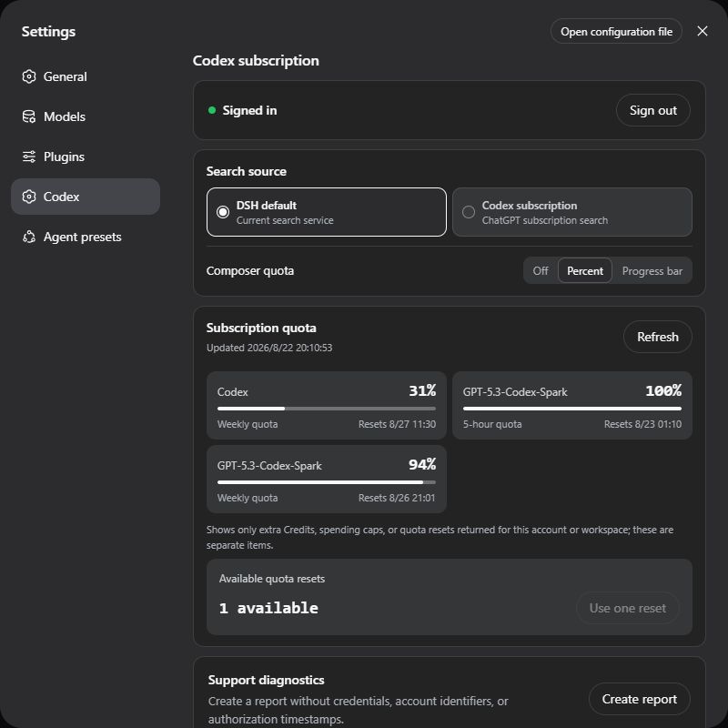Set Composer quota to Progress bar
728x728 pixels.
pyautogui.click(x=652, y=270)
